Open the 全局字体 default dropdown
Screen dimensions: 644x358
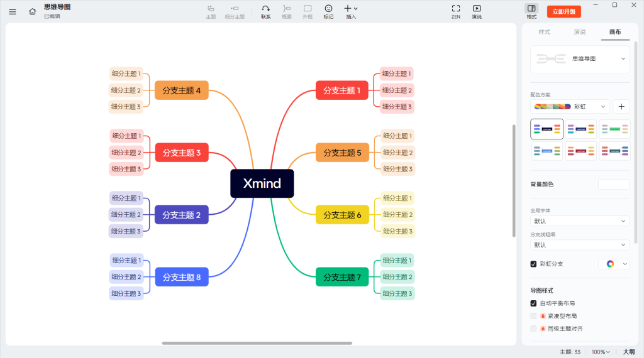[x=580, y=221]
